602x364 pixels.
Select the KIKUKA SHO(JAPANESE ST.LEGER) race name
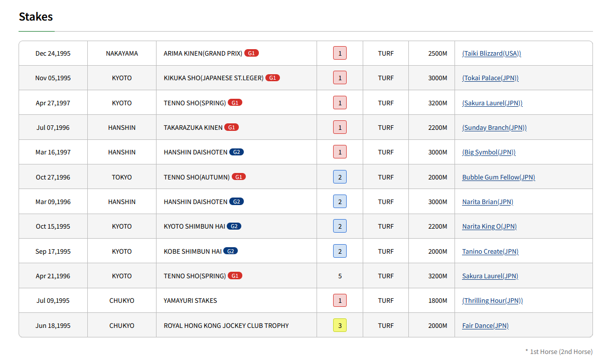[214, 78]
